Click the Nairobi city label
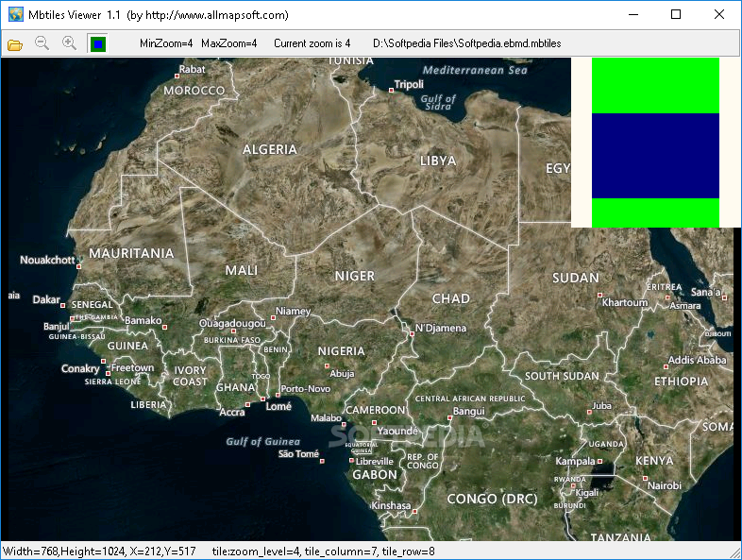 (665, 485)
